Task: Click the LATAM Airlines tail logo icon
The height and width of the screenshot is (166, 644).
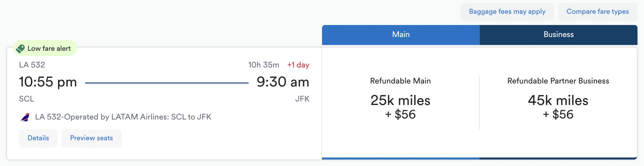Action: click(25, 117)
